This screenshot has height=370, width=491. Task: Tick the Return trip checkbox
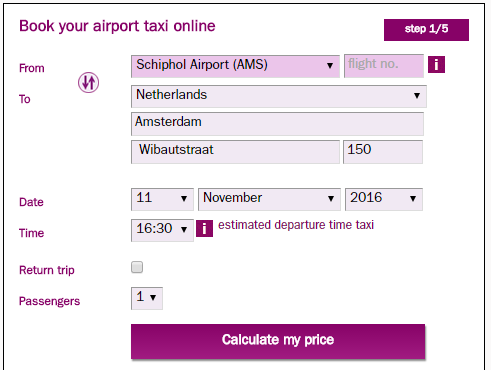click(x=137, y=267)
